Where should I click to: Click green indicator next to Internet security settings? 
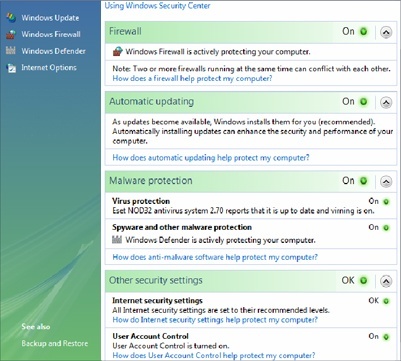(386, 301)
